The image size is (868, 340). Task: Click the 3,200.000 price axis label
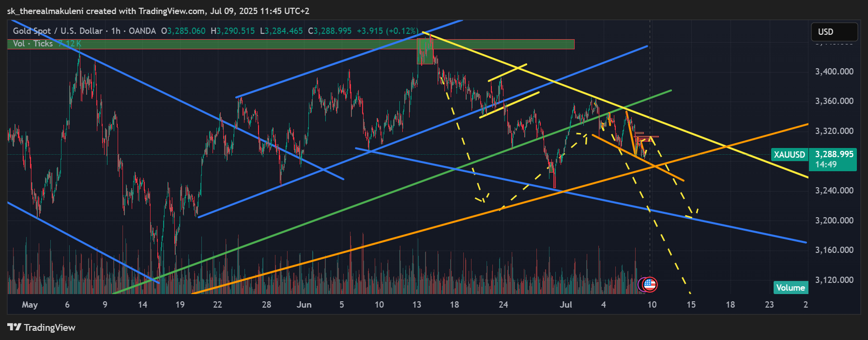(x=834, y=221)
